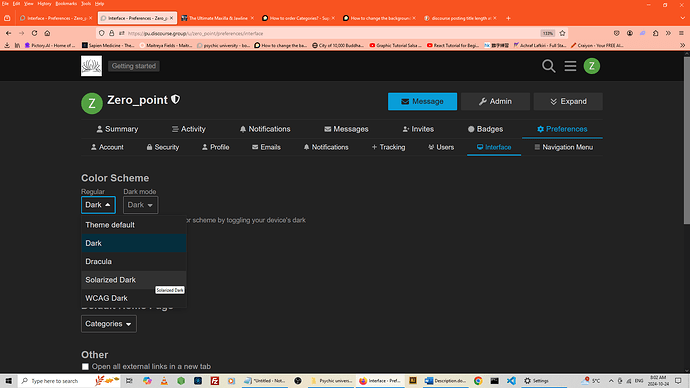Viewport: 690px width, 388px height.
Task: Open the Windows notification center icon
Action: click(678, 381)
